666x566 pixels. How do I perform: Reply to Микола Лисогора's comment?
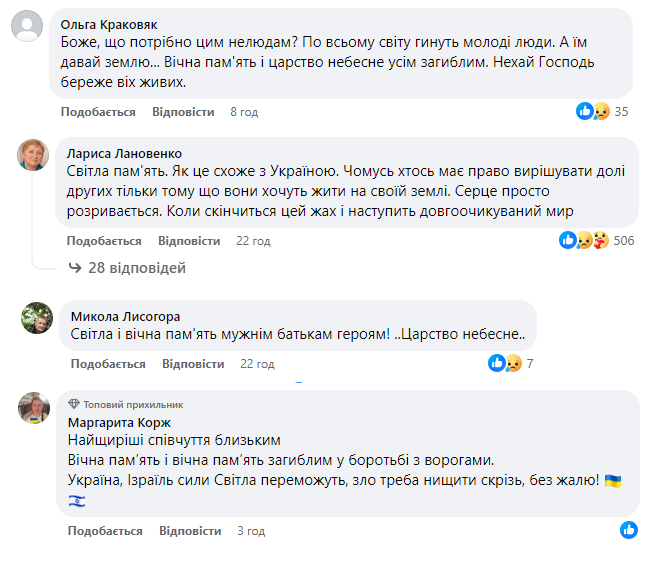193,364
